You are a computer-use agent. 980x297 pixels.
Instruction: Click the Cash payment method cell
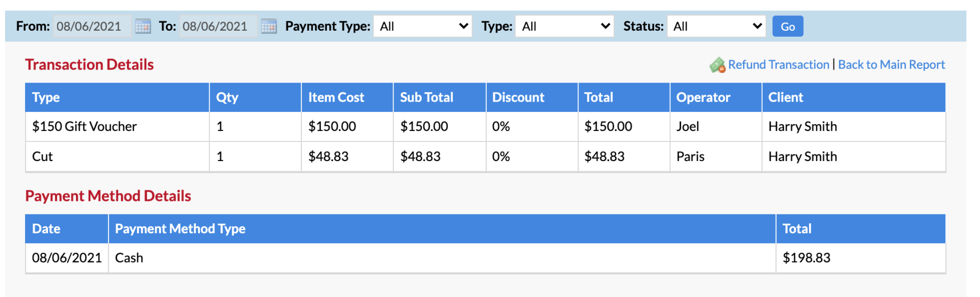coord(442,258)
